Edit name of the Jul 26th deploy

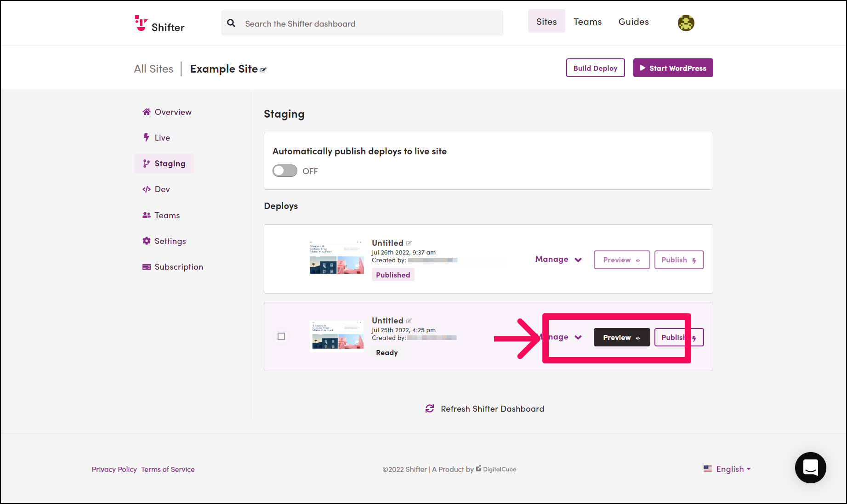409,243
